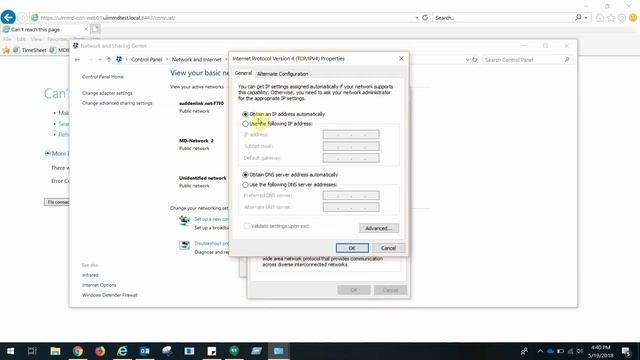Screen dimensions: 640x360
Task: Open File Explorer from the taskbar
Action: point(55,351)
